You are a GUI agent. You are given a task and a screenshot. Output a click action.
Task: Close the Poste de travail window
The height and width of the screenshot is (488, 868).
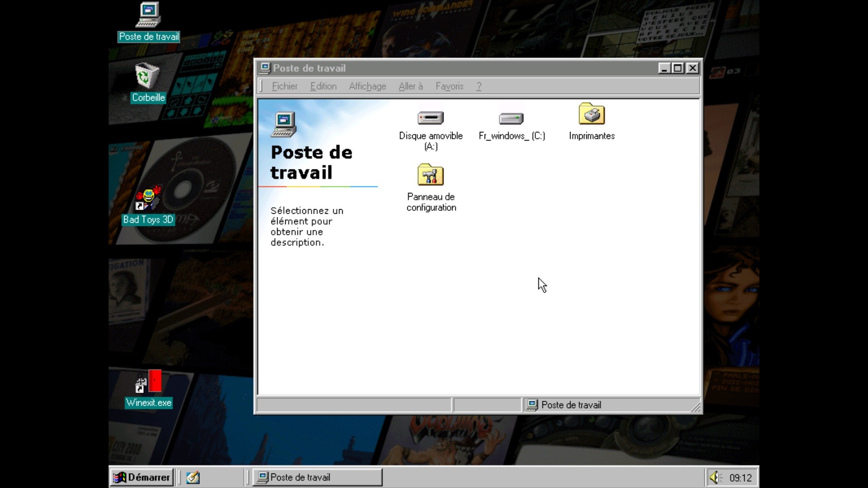pyautogui.click(x=692, y=68)
